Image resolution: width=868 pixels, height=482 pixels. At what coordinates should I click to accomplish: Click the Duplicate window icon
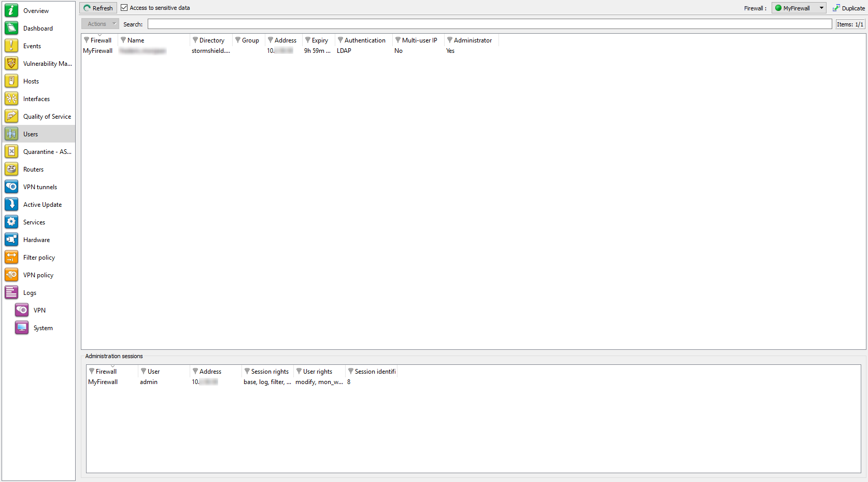pyautogui.click(x=836, y=8)
